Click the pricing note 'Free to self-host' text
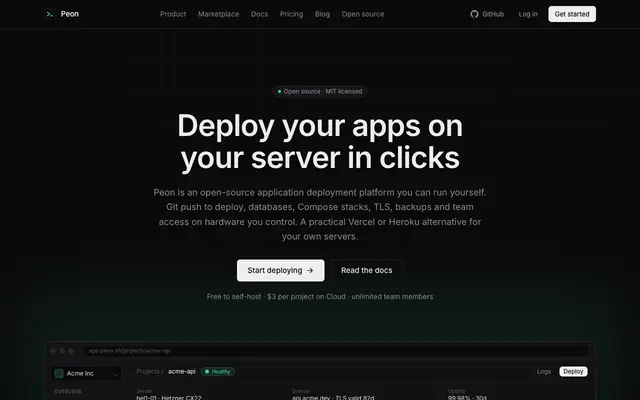This screenshot has width=640, height=400. click(234, 297)
